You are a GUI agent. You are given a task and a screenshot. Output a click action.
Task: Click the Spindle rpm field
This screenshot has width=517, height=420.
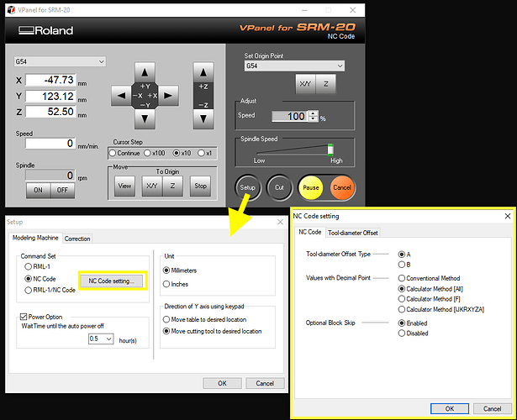(x=50, y=176)
